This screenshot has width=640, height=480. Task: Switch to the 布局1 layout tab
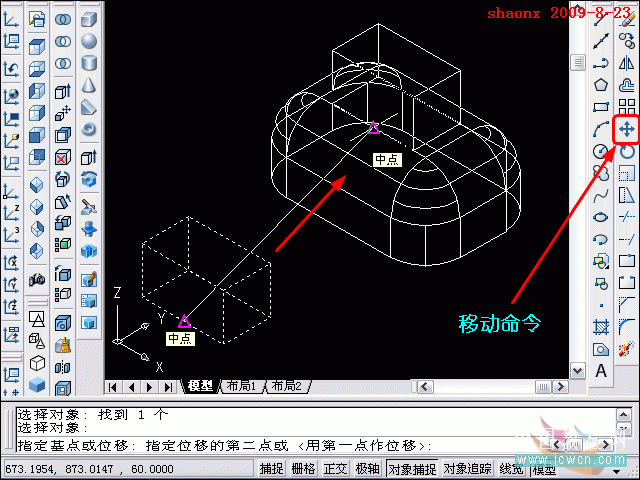coord(241,386)
